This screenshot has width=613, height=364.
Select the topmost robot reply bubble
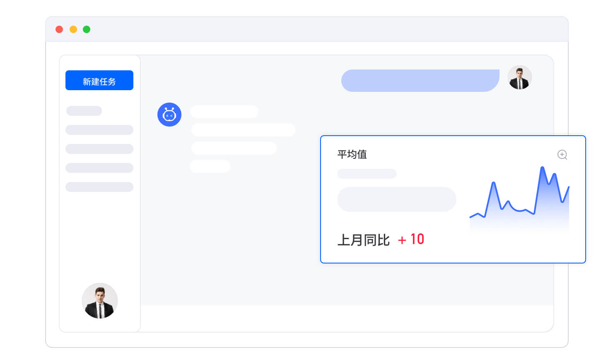point(224,111)
